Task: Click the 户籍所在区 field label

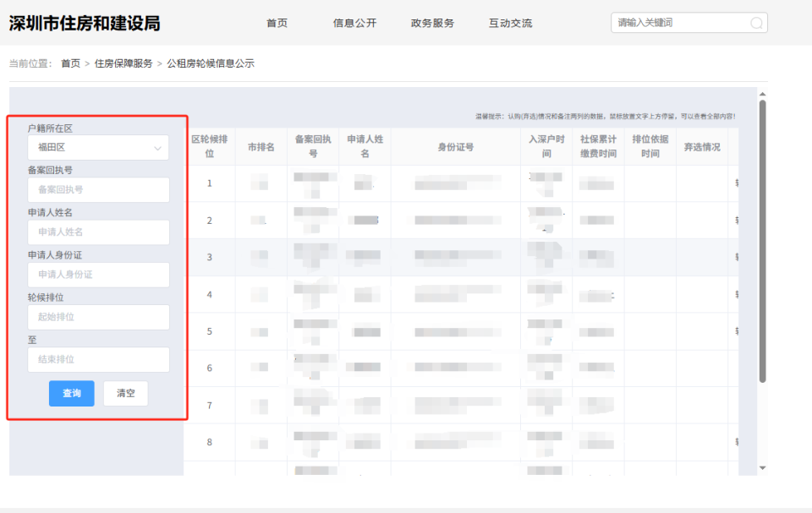Action: click(x=50, y=128)
